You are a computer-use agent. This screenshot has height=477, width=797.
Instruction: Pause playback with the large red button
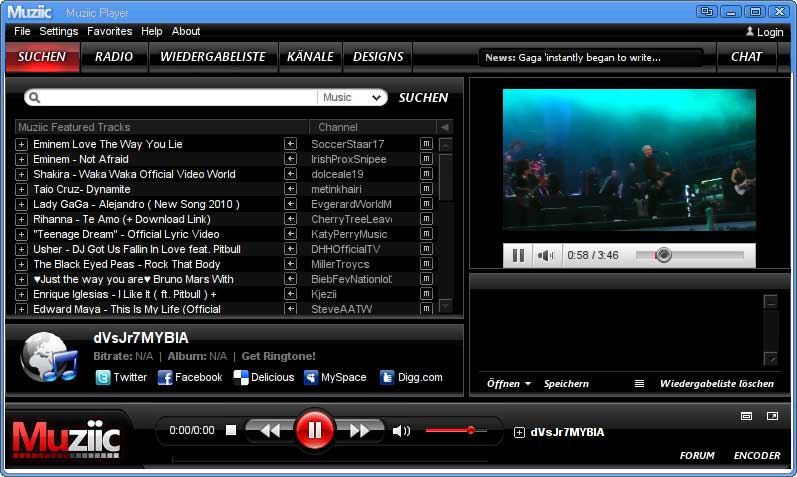pos(314,431)
